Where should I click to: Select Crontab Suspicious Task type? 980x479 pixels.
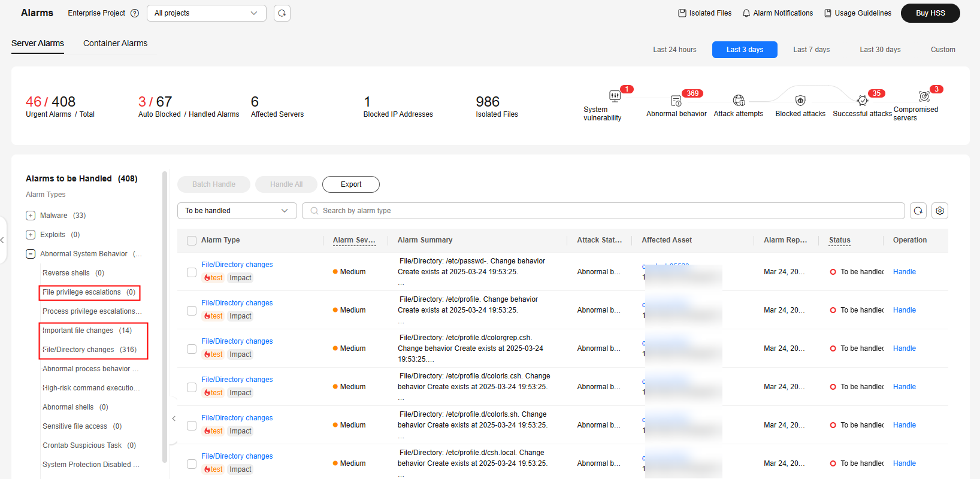click(89, 445)
